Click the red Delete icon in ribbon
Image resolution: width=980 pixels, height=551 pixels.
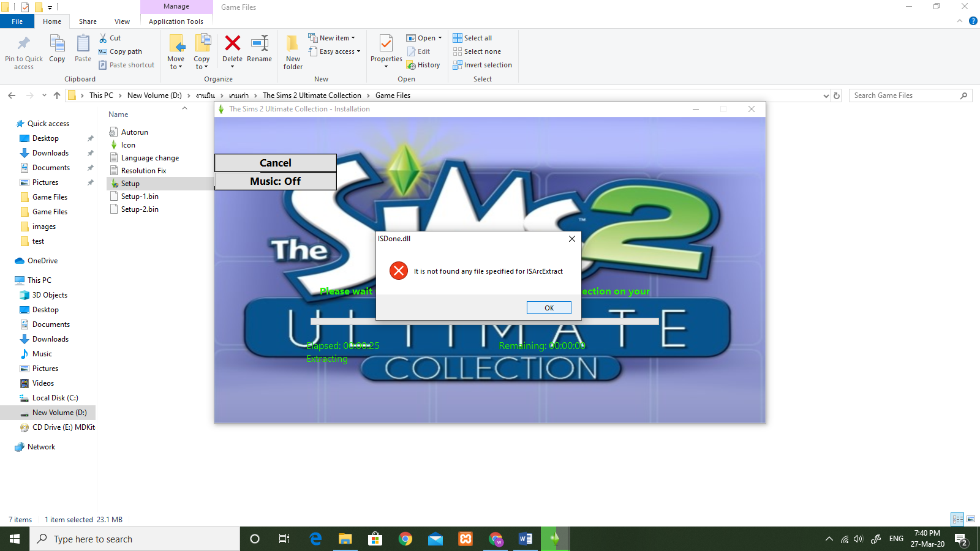click(232, 44)
